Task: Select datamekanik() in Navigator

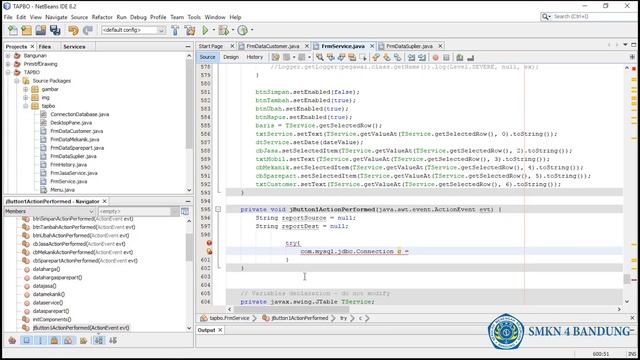Action: coord(49,294)
